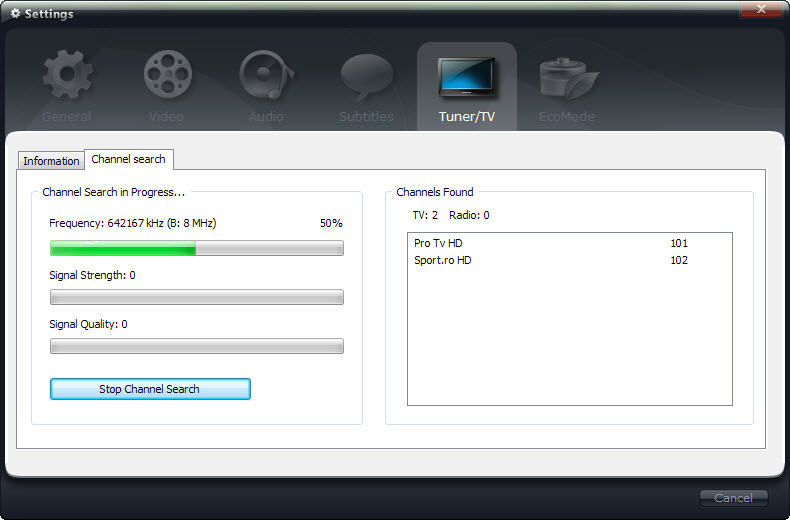Screen dimensions: 790x520
Task: Click the Channels Found group label
Action: 435,192
